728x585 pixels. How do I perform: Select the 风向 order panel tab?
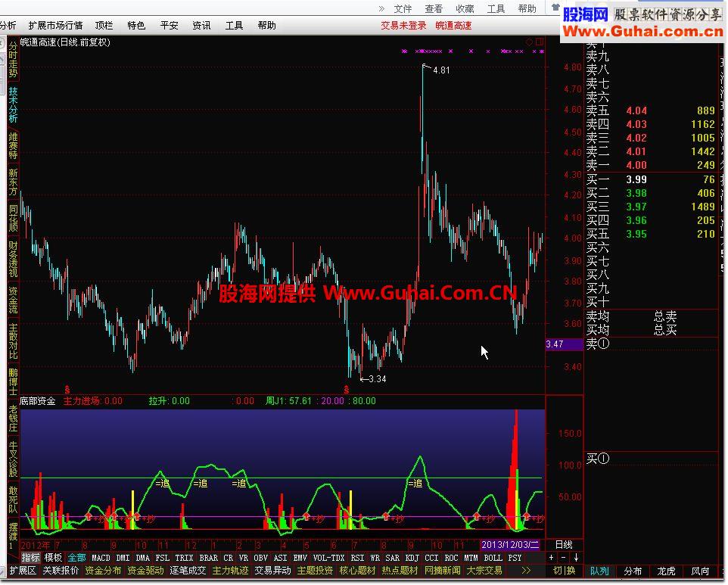click(700, 571)
